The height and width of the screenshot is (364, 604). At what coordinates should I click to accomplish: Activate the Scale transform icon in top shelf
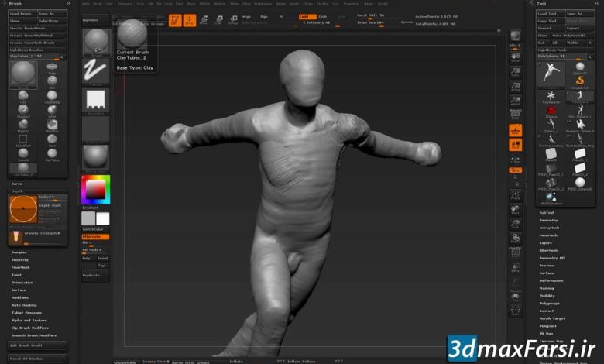(x=218, y=19)
